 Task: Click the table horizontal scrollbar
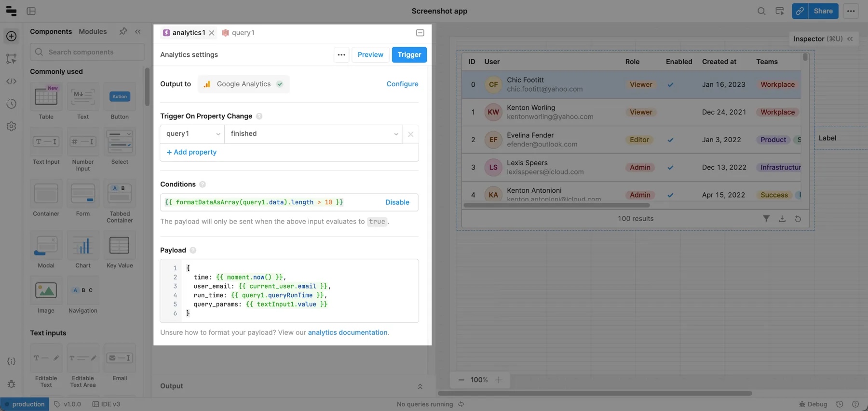pos(556,205)
